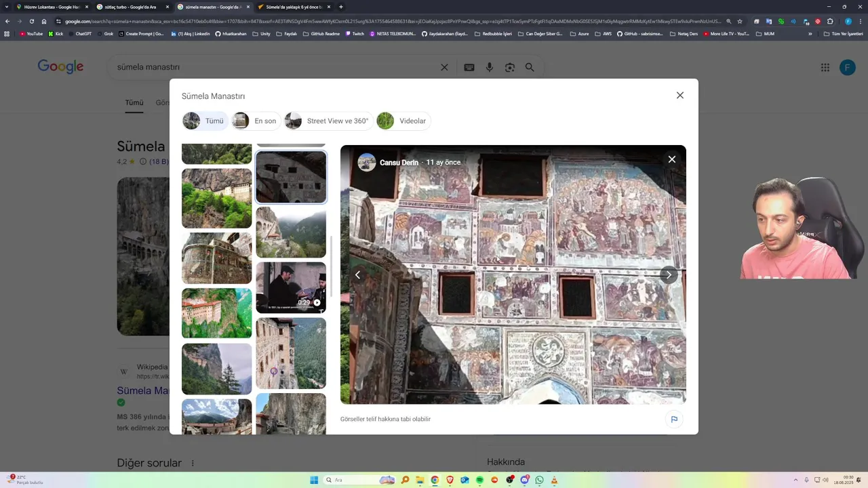Viewport: 868px width, 488px height.
Task: Open video thumbnail with 0:29 duration
Action: [x=291, y=287]
